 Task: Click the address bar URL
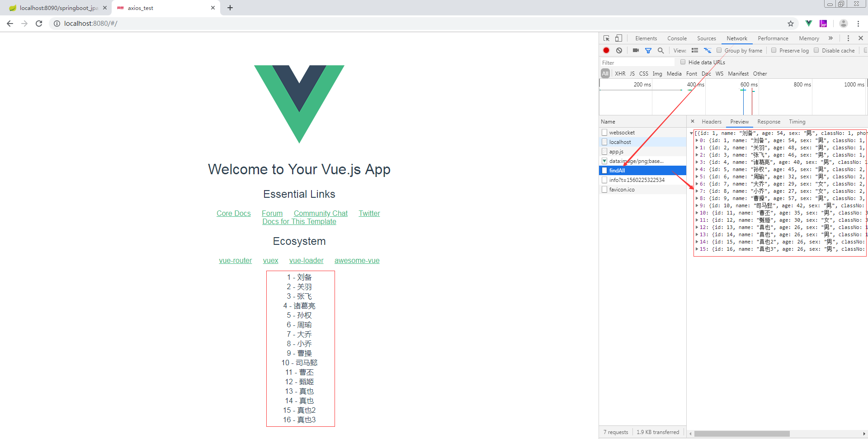pos(90,24)
